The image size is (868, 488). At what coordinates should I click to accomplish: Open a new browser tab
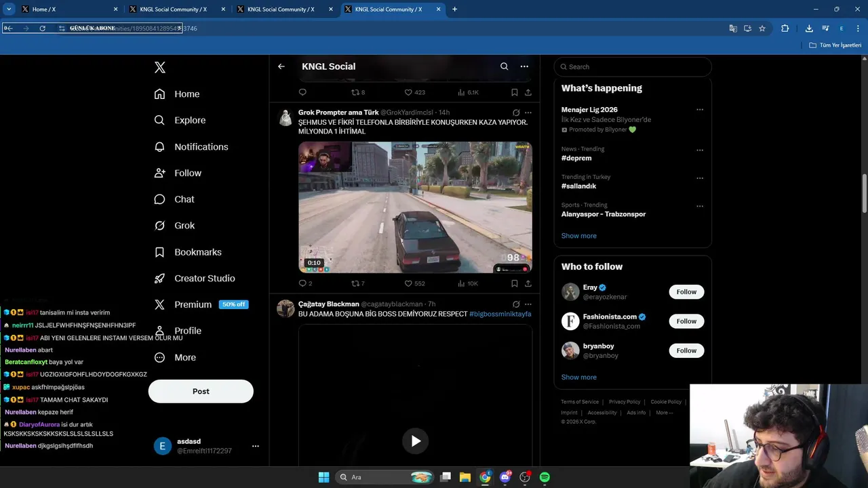click(x=454, y=9)
